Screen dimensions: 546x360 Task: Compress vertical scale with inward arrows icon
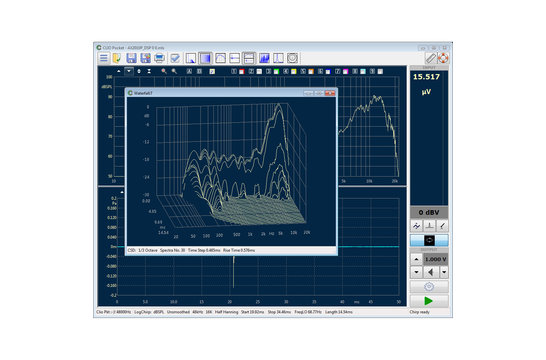coord(149,71)
